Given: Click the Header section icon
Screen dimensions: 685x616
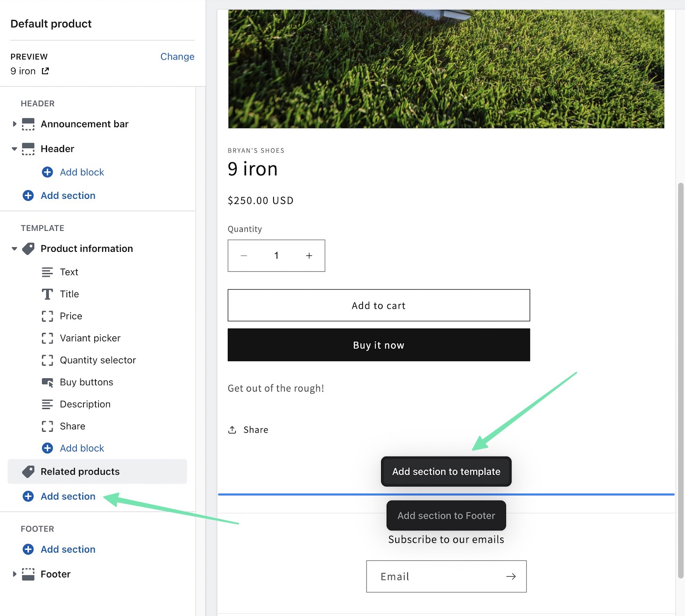Looking at the screenshot, I should 28,149.
